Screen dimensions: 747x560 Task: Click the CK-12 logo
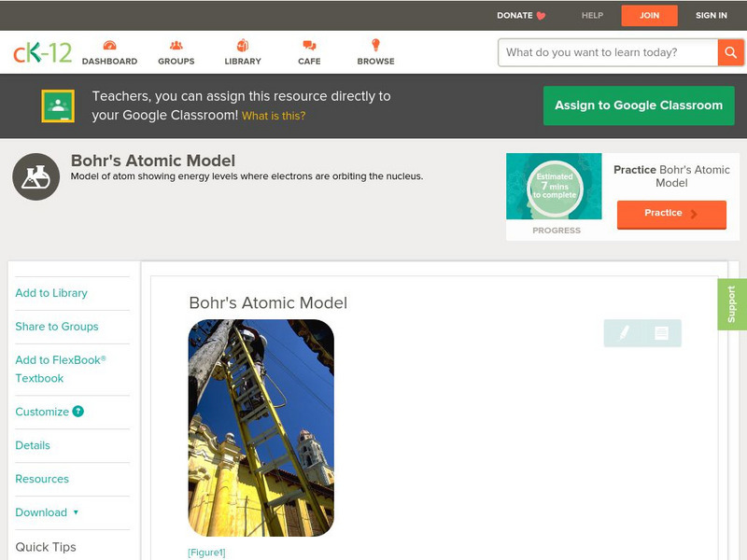point(42,53)
